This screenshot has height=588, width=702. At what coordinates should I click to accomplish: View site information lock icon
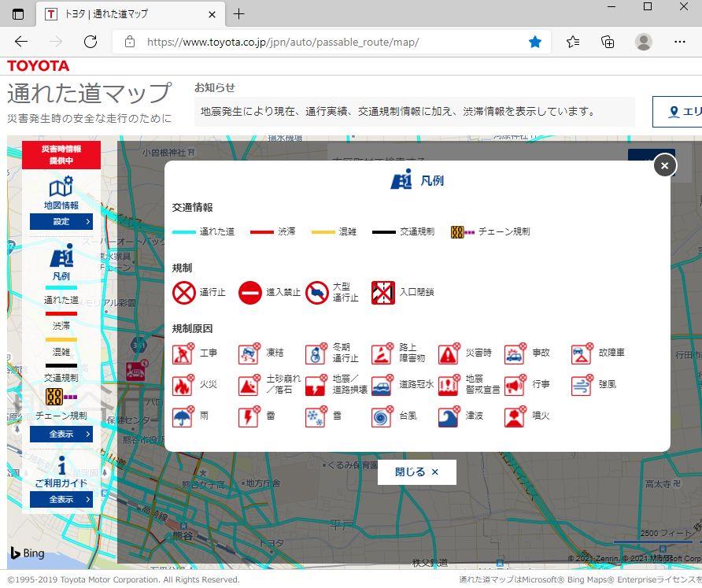(130, 42)
